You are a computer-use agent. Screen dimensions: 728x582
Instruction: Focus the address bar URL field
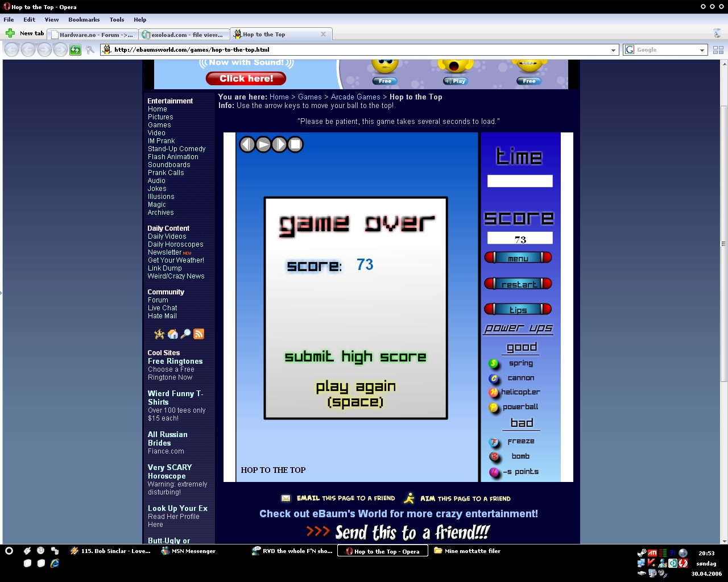[361, 50]
